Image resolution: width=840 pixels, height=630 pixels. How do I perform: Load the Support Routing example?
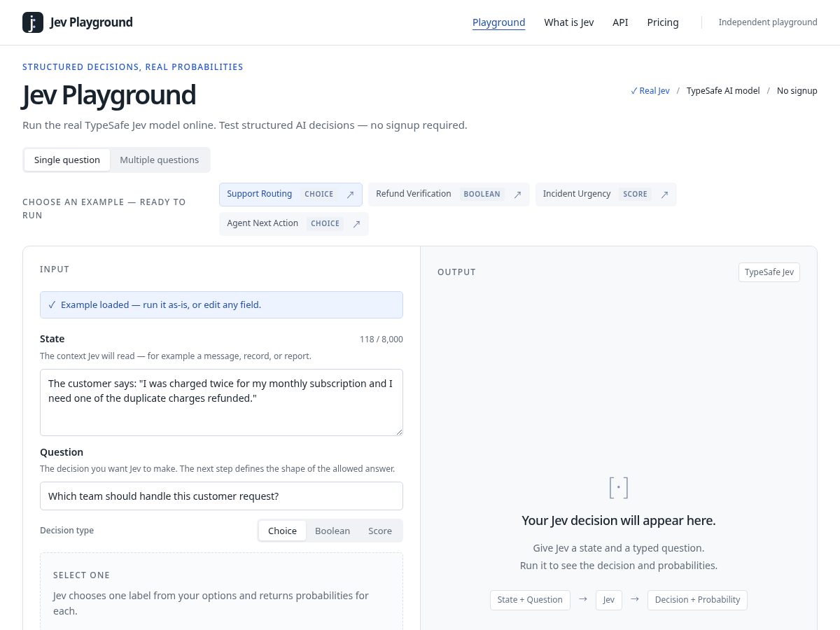click(290, 195)
